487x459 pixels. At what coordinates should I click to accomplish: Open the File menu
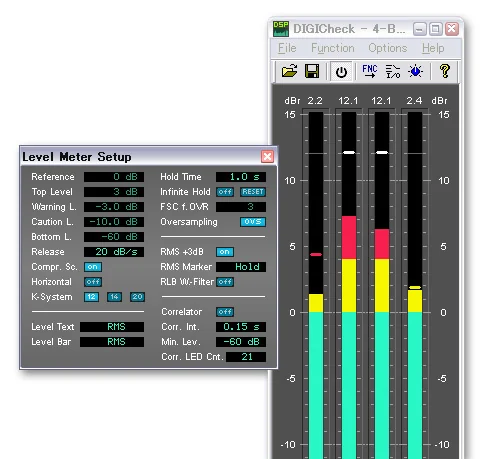pos(287,48)
